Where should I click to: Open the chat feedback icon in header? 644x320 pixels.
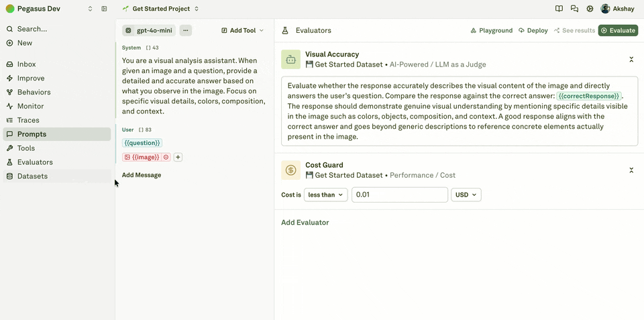574,9
